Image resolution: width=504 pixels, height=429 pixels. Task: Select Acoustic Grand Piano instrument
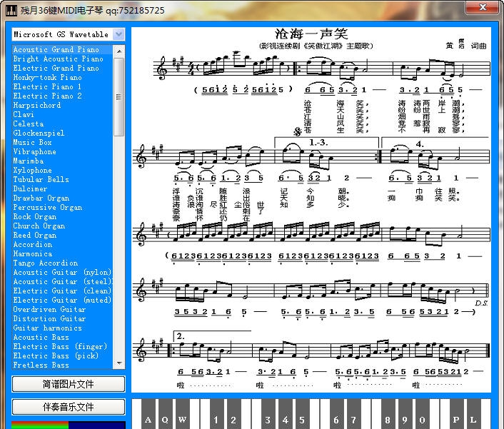[x=56, y=50]
